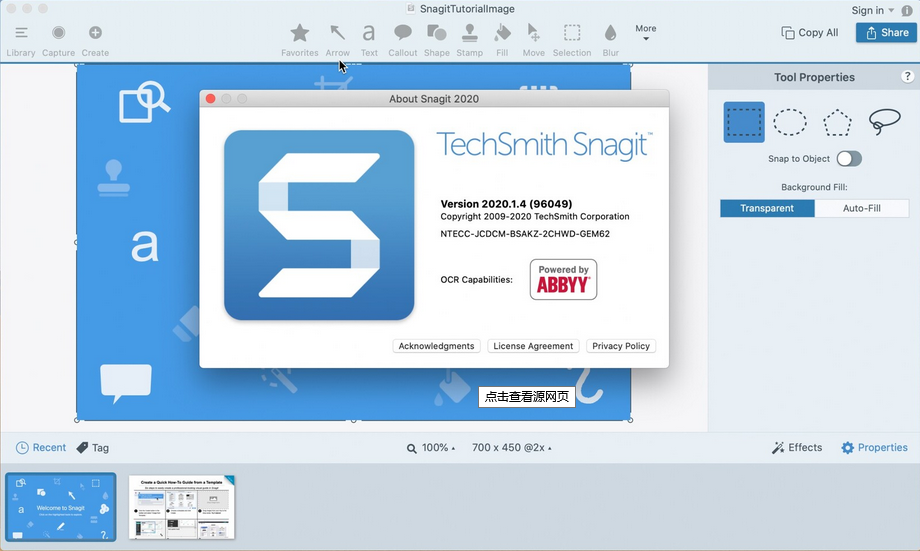The width and height of the screenshot is (920, 551).
Task: Select the Move tool
Action: pyautogui.click(x=533, y=40)
